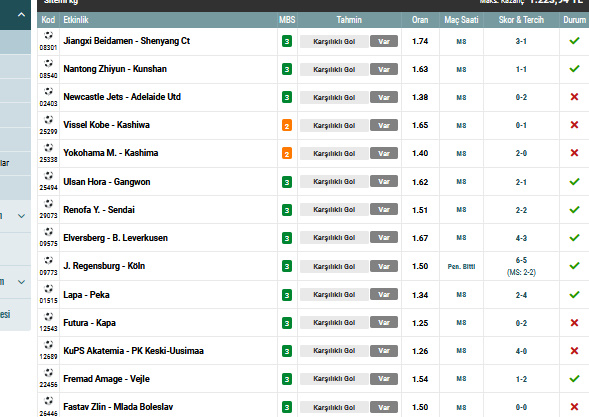Collapse the sidebar section with the up chevron

pyautogui.click(x=21, y=15)
